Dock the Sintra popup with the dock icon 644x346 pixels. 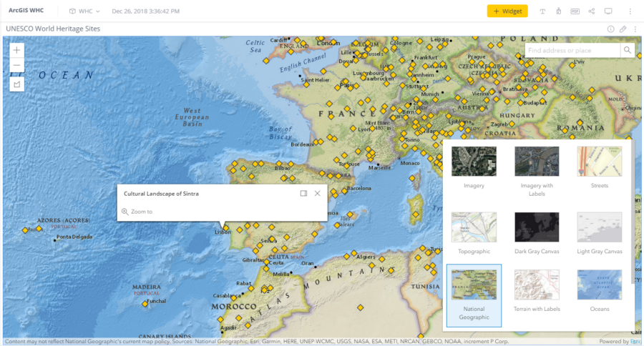click(303, 193)
